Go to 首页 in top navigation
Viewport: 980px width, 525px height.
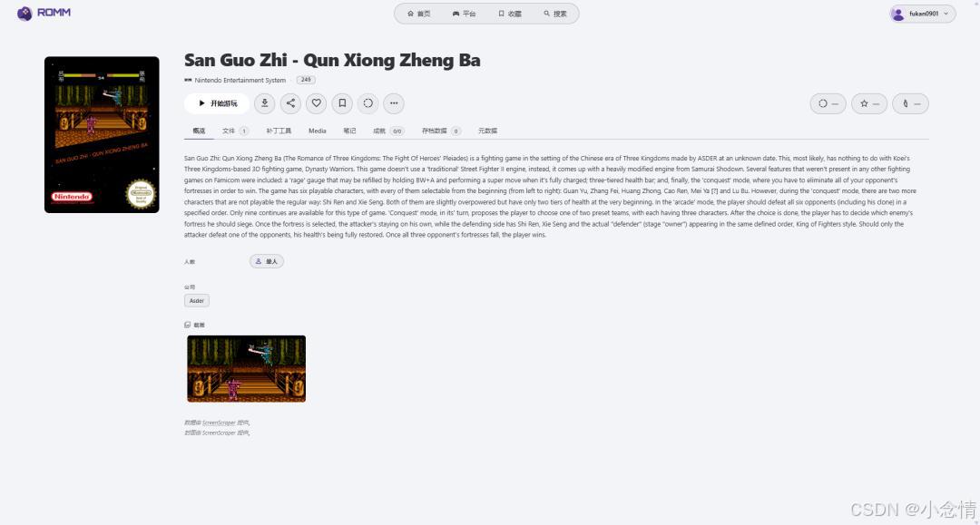point(418,14)
